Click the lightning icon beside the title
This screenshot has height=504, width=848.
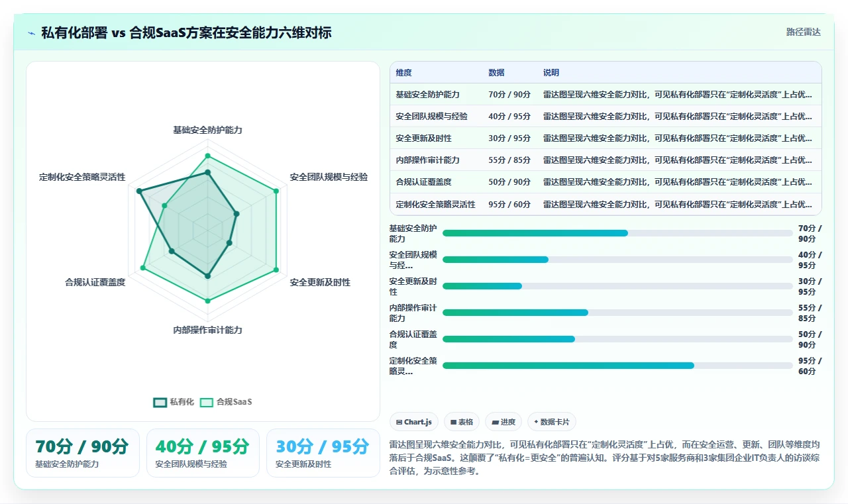[x=32, y=32]
